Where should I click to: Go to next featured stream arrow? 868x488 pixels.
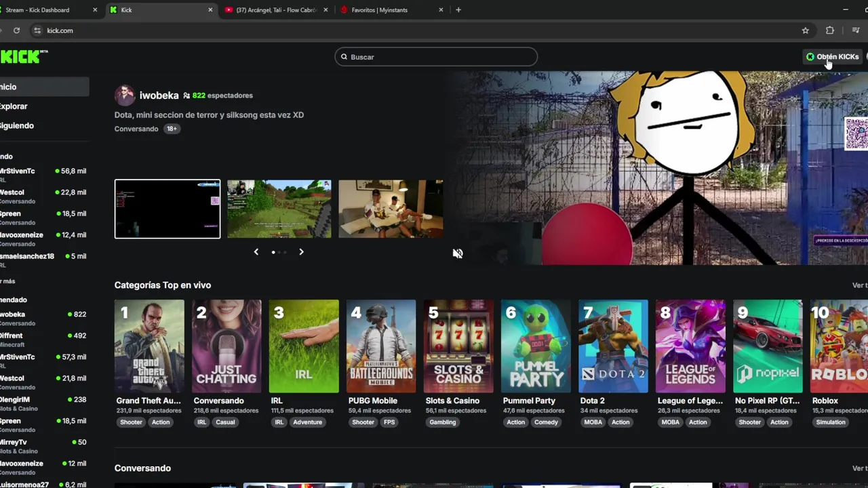(x=301, y=252)
